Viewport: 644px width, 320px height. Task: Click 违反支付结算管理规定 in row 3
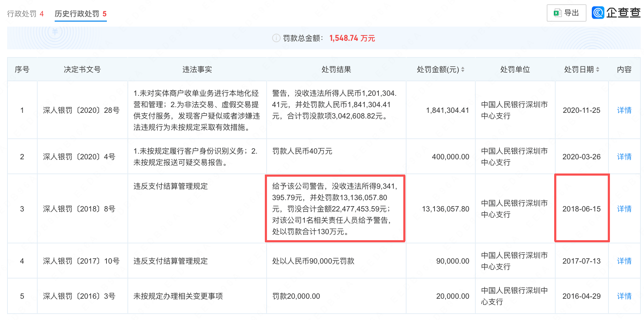pyautogui.click(x=170, y=186)
